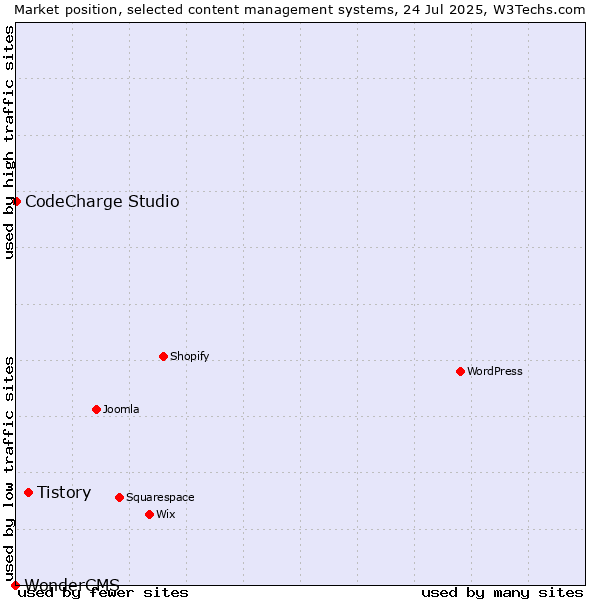Image resolution: width=600 pixels, height=600 pixels.
Task: Click the Joomla red marker
Action: click(96, 410)
